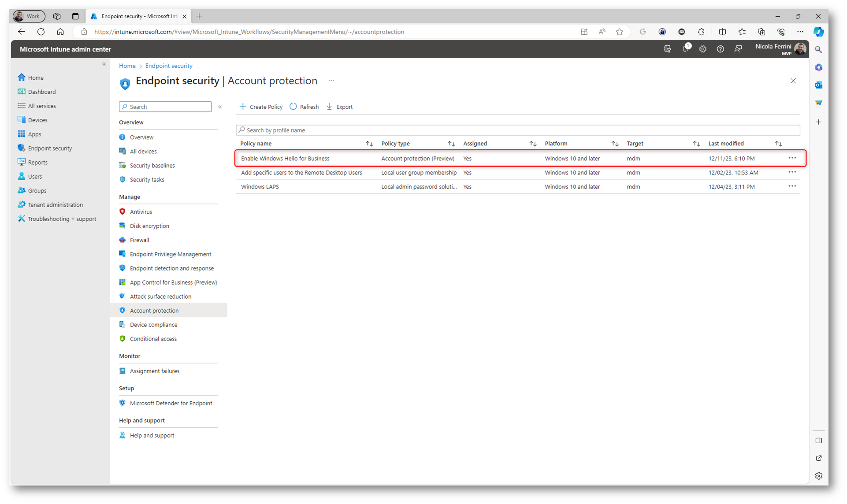Export the policy list
Image resolution: width=847 pixels, height=504 pixels.
click(x=339, y=107)
